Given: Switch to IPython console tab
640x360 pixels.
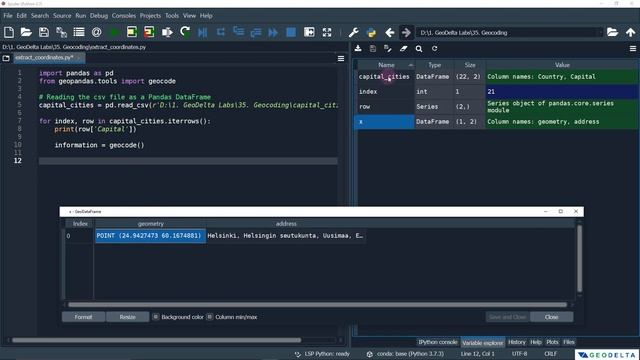Looking at the screenshot, I should pos(437,342).
